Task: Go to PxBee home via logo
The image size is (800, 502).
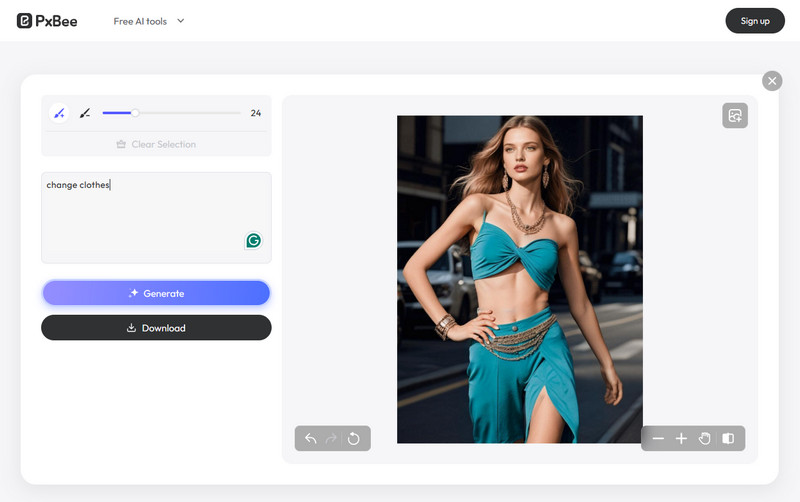Action: [x=47, y=21]
